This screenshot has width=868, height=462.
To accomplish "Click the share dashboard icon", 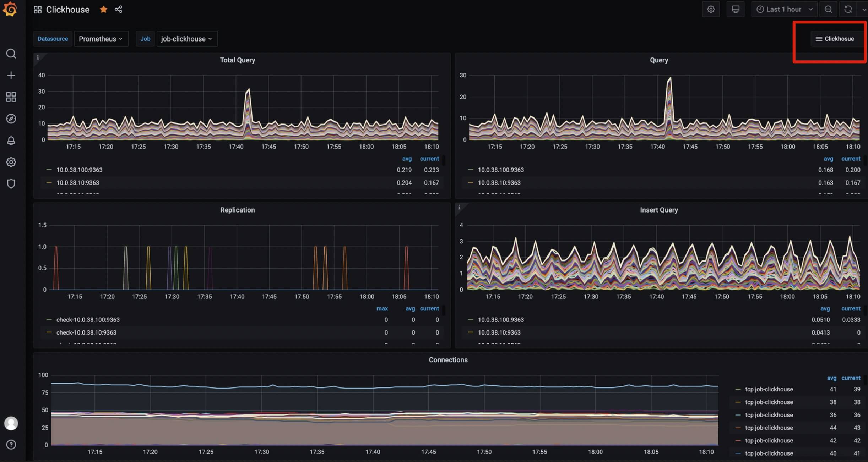I will pos(119,10).
